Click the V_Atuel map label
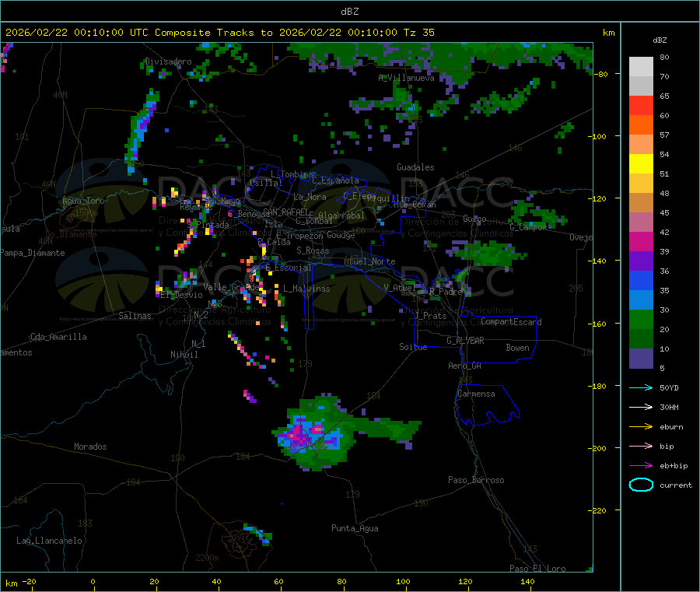Image resolution: width=700 pixels, height=592 pixels. click(x=400, y=288)
